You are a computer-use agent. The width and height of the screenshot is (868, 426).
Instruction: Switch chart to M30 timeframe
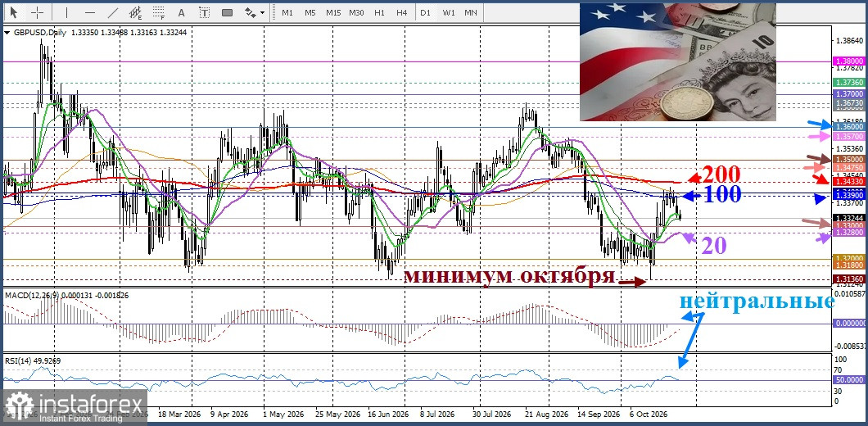point(356,12)
